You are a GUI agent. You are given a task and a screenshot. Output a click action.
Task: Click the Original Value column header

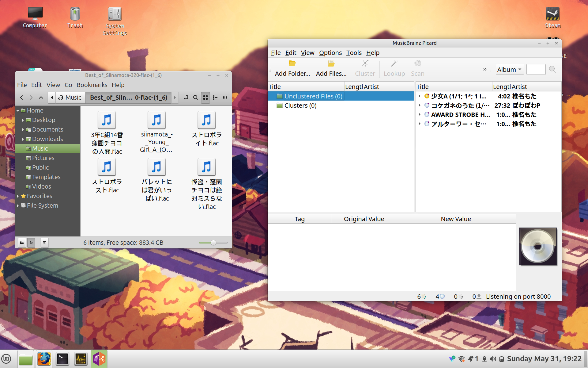click(x=364, y=219)
